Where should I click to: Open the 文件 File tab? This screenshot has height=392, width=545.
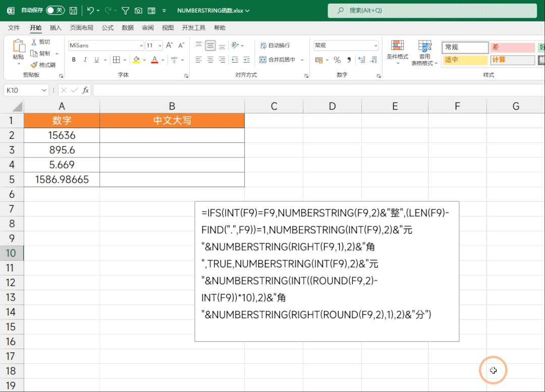tap(14, 28)
